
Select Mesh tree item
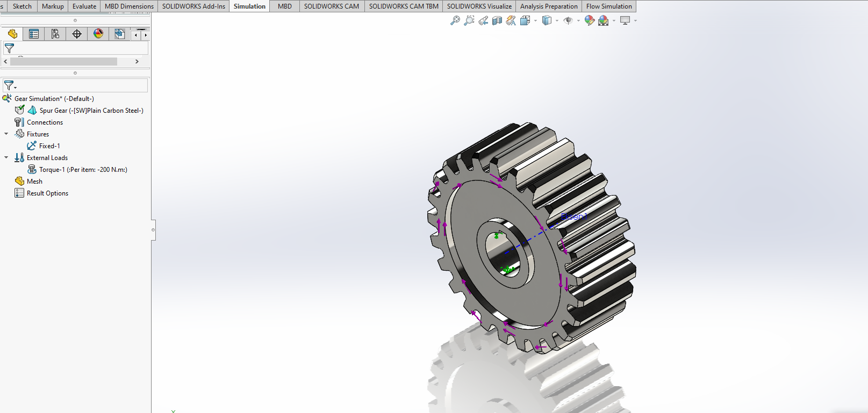34,182
